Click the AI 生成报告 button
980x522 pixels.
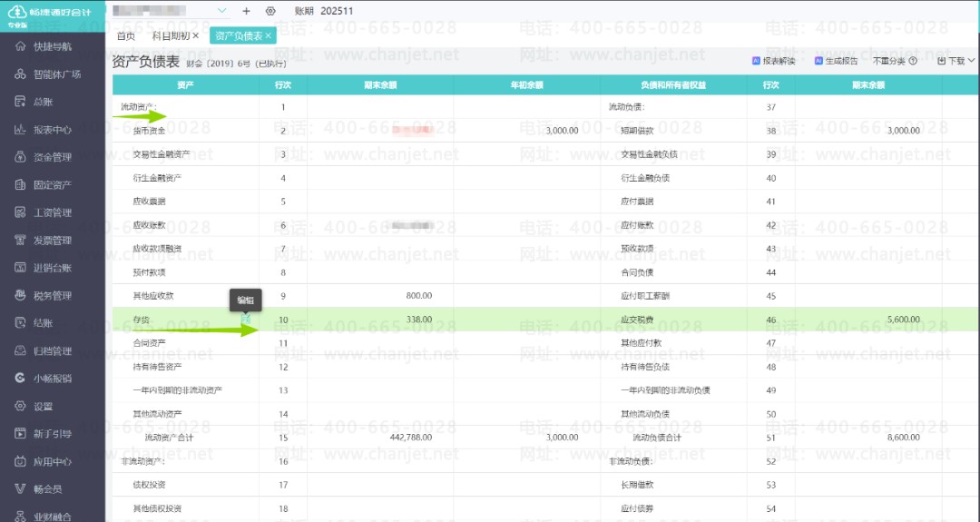coord(837,61)
